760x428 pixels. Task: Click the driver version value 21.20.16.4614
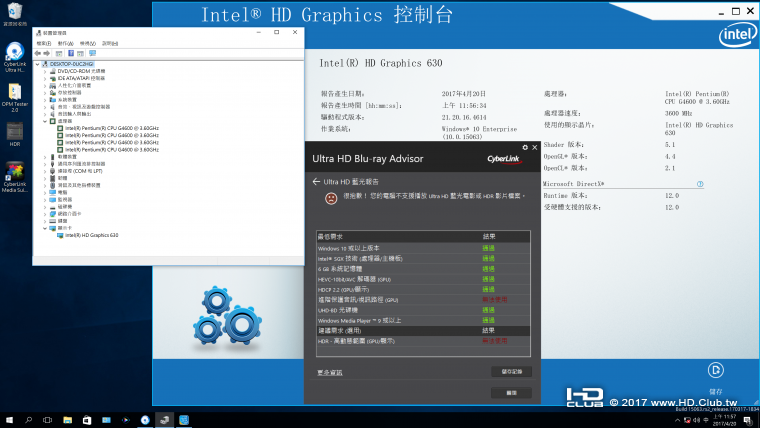pos(464,117)
